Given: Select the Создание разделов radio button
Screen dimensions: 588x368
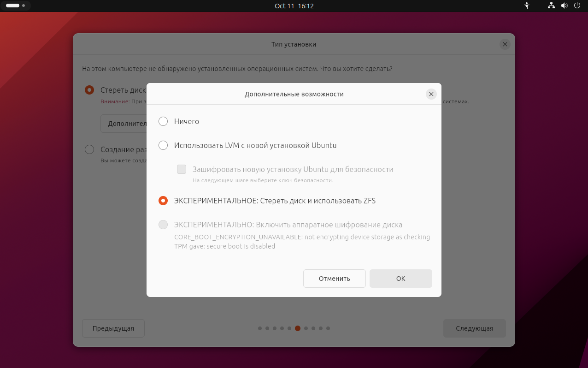Looking at the screenshot, I should tap(89, 149).
